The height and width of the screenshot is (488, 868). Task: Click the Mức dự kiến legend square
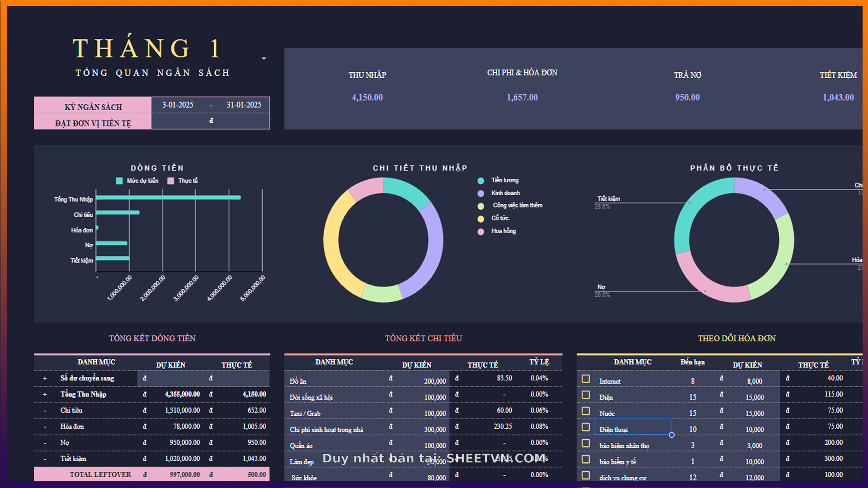pos(119,181)
